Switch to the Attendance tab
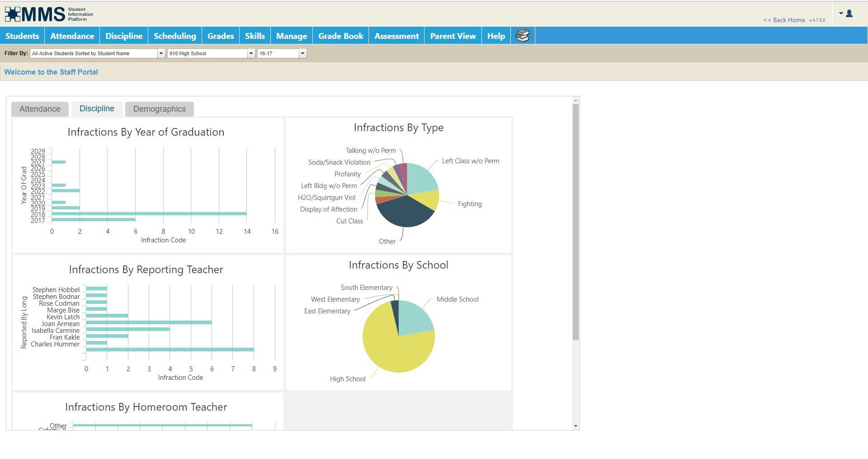Viewport: 868px width, 459px height. click(39, 109)
